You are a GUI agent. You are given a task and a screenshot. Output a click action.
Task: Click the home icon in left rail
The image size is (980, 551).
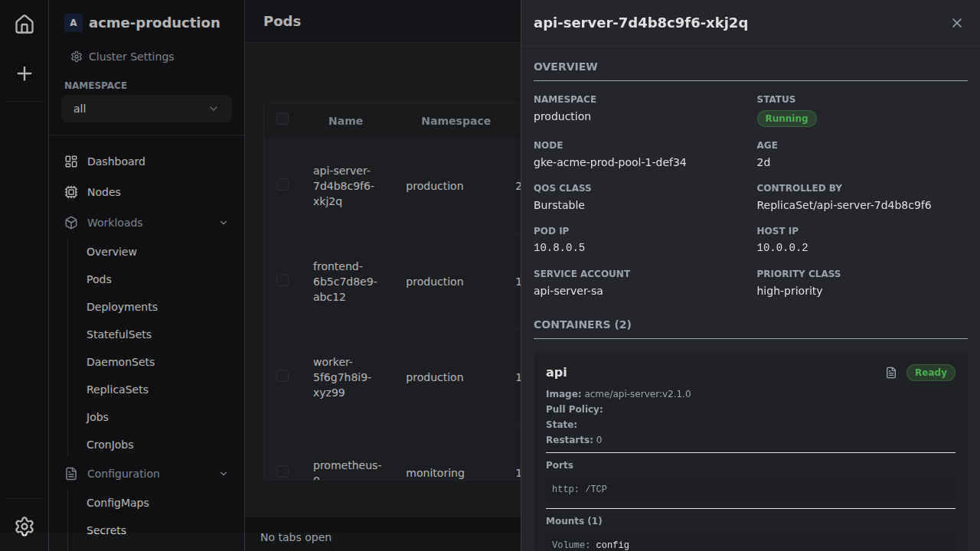24,24
